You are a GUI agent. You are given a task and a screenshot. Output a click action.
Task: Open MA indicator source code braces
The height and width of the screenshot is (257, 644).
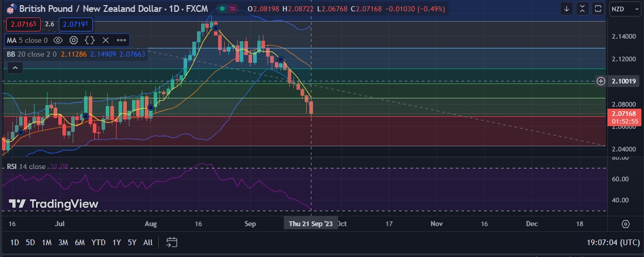tap(90, 40)
